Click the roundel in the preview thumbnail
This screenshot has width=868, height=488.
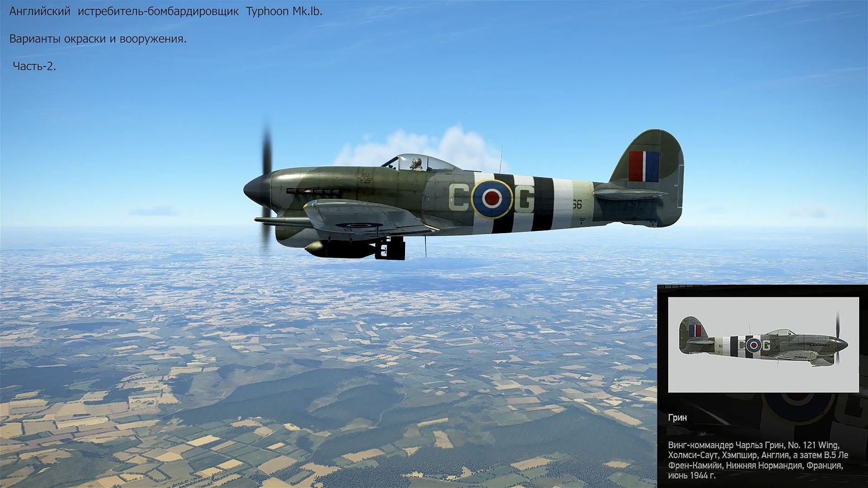click(753, 346)
